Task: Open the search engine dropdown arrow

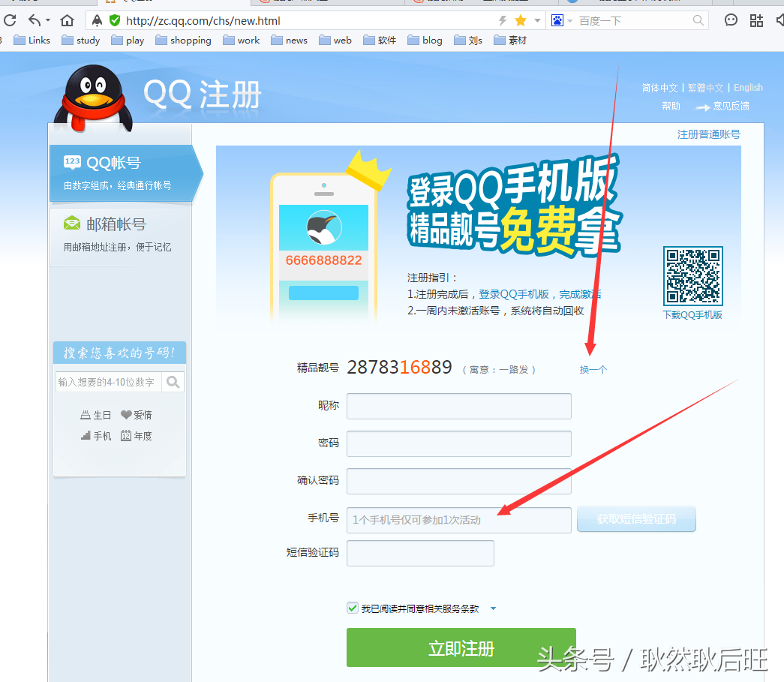Action: coord(569,20)
